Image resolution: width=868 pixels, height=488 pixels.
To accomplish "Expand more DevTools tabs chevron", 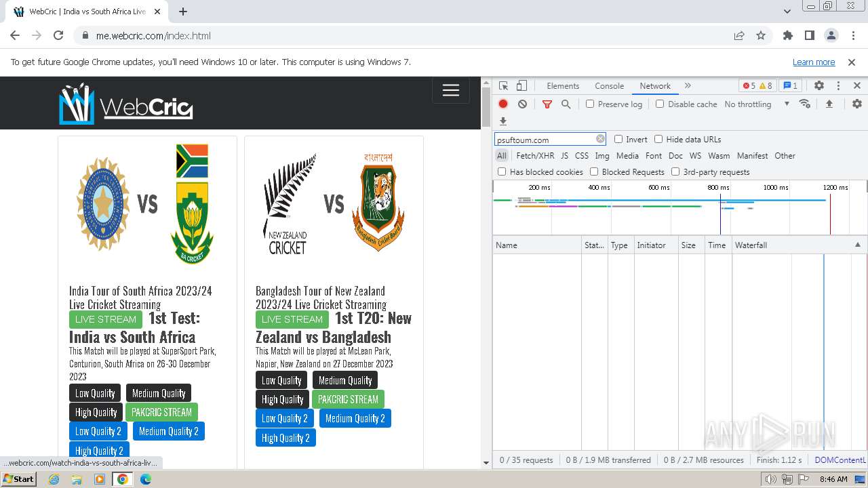I will [x=688, y=86].
